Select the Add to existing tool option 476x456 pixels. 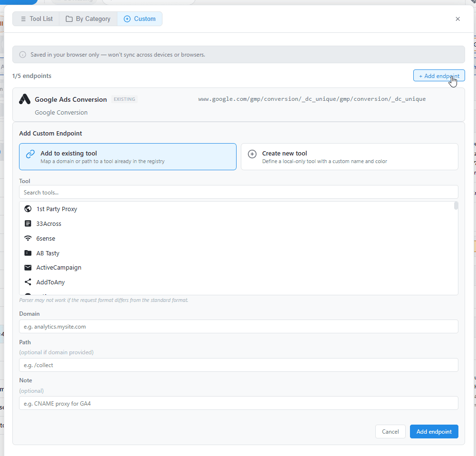click(127, 156)
